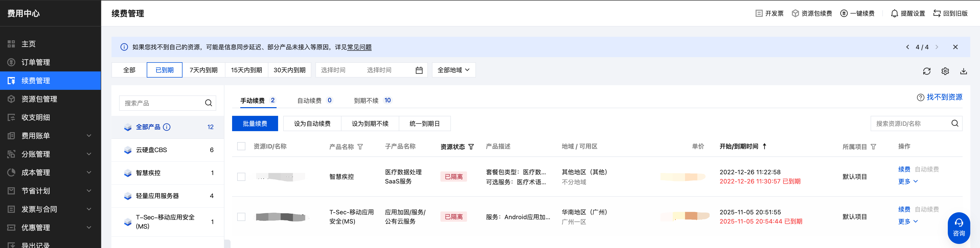Click the 全部产品 info icon
This screenshot has width=980, height=248.
(167, 127)
